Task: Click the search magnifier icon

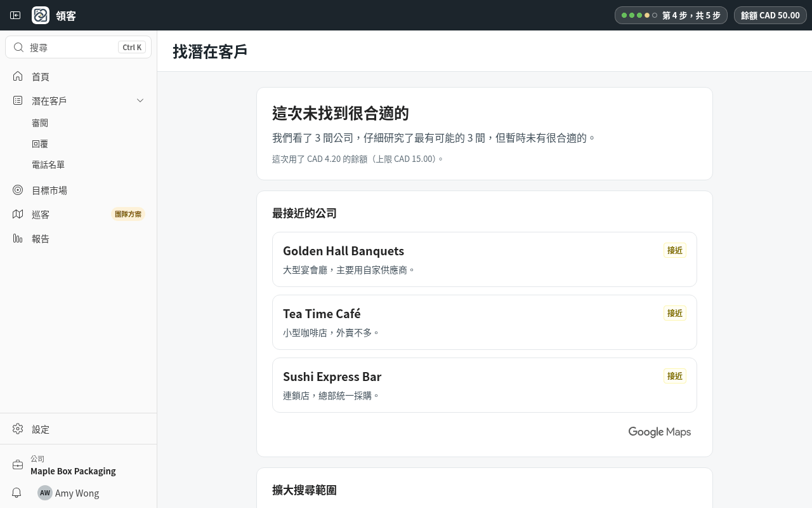Action: click(18, 47)
